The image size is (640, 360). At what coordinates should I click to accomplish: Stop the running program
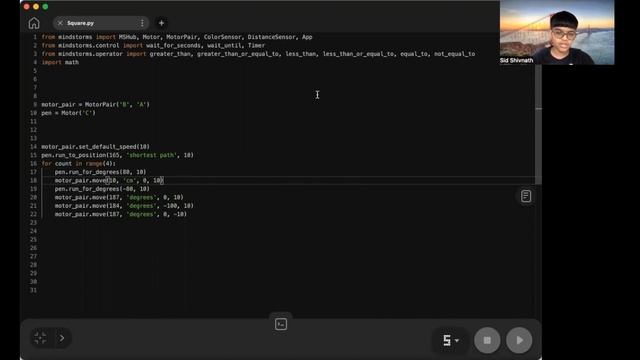click(x=487, y=340)
